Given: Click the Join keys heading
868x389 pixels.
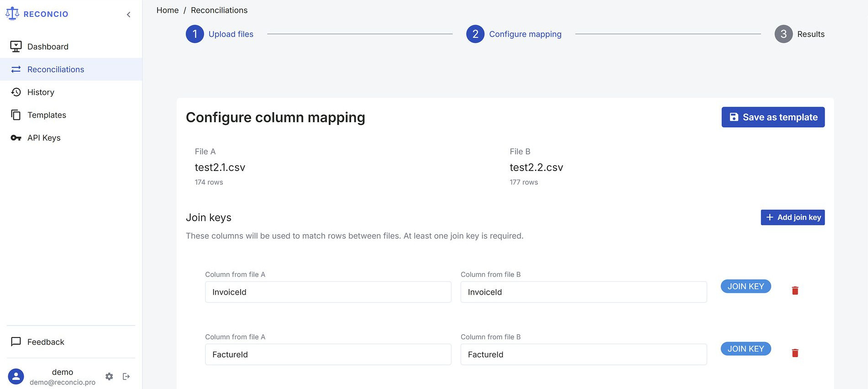Looking at the screenshot, I should [209, 218].
